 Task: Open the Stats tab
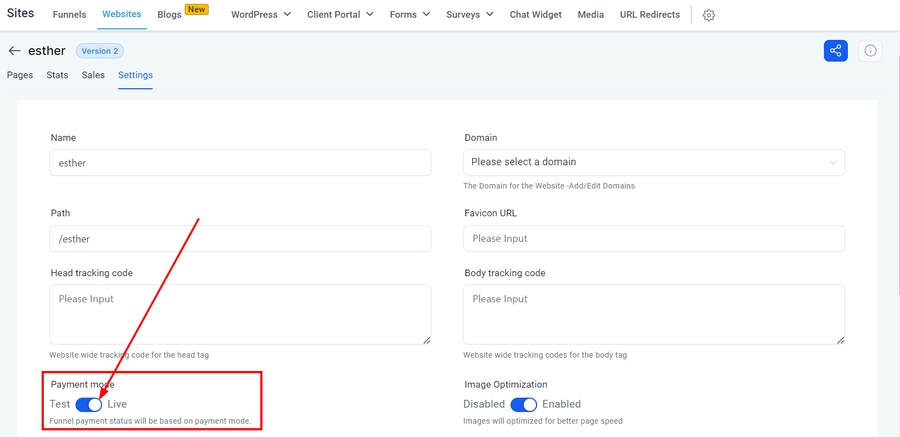[x=57, y=75]
